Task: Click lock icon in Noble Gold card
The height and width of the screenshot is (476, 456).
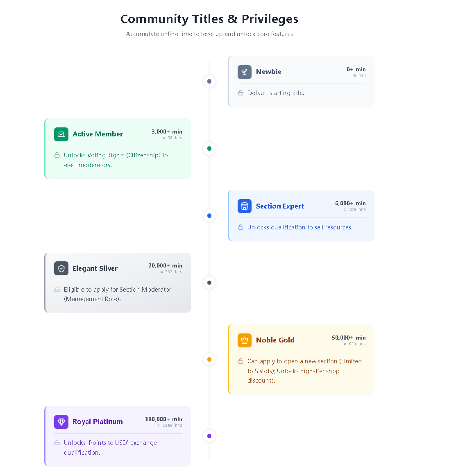Action: 240,361
